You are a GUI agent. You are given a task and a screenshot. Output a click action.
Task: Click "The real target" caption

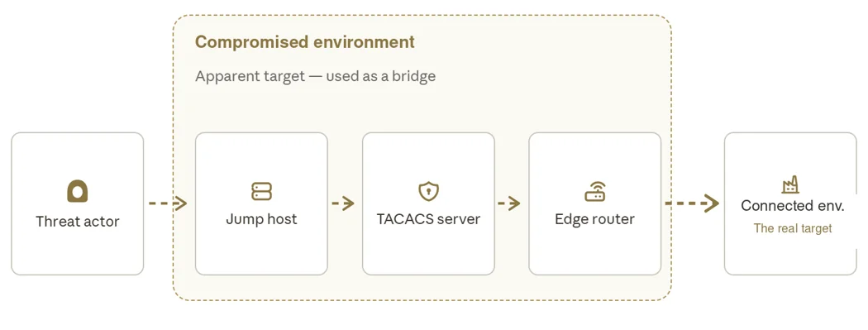click(793, 228)
